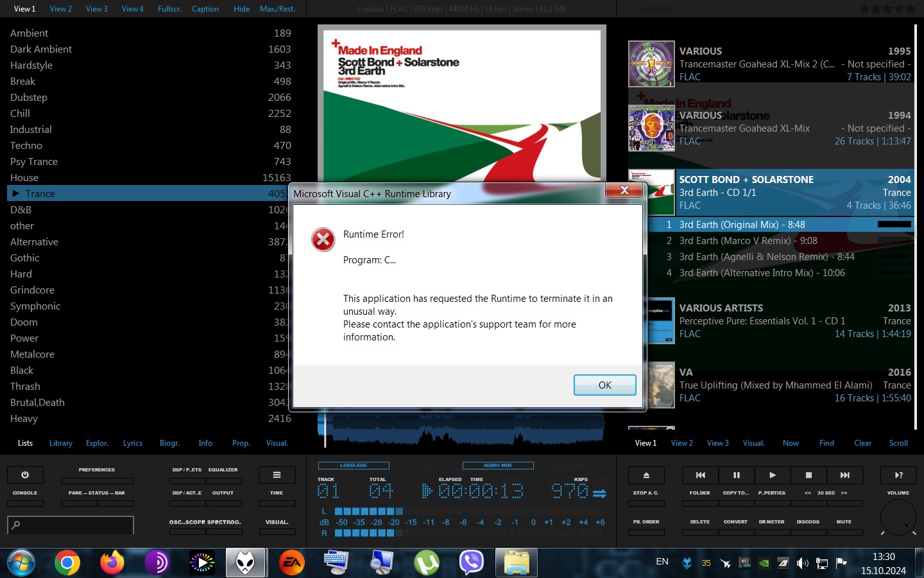Viewport: 924px width, 578px height.
Task: Select Dark Ambient genre in list
Action: click(41, 49)
